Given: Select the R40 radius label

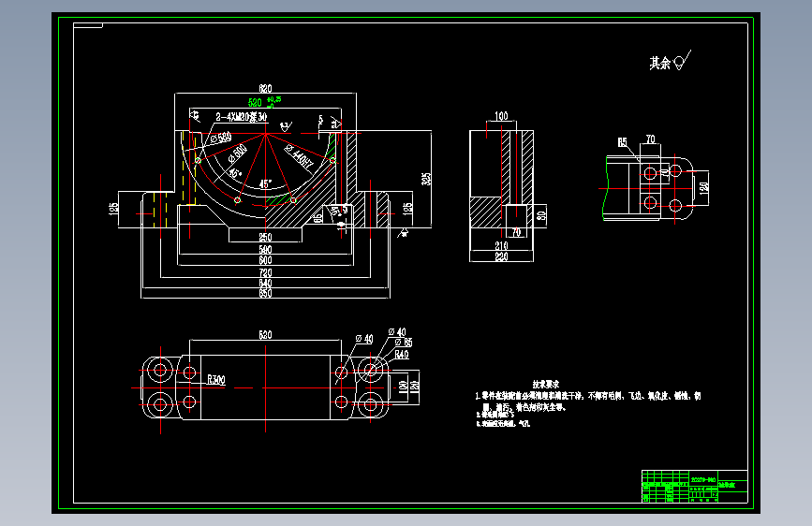Looking at the screenshot, I should click(402, 355).
